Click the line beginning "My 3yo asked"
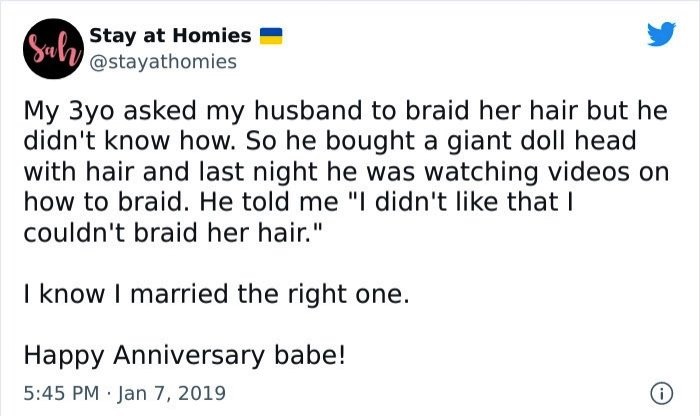Screen dimensions: 700x416 [346, 111]
